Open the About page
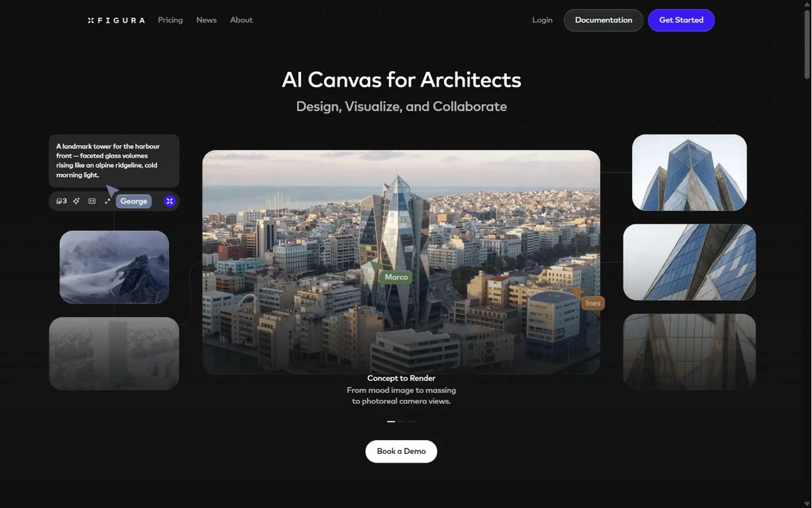The height and width of the screenshot is (508, 812). (x=242, y=20)
